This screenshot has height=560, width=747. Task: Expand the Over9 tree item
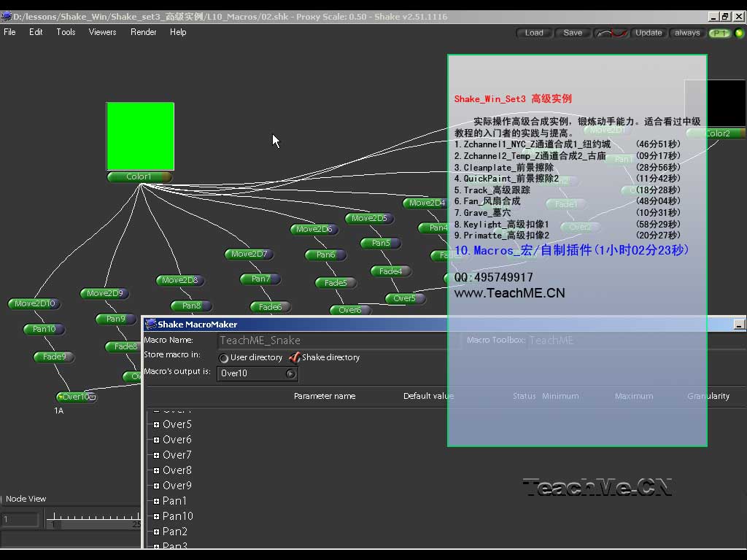(x=156, y=486)
